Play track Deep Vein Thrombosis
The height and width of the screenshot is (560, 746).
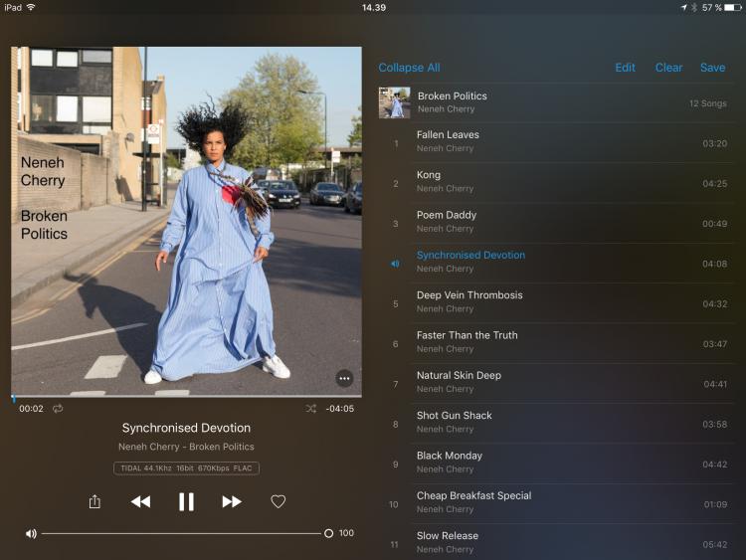(x=556, y=302)
